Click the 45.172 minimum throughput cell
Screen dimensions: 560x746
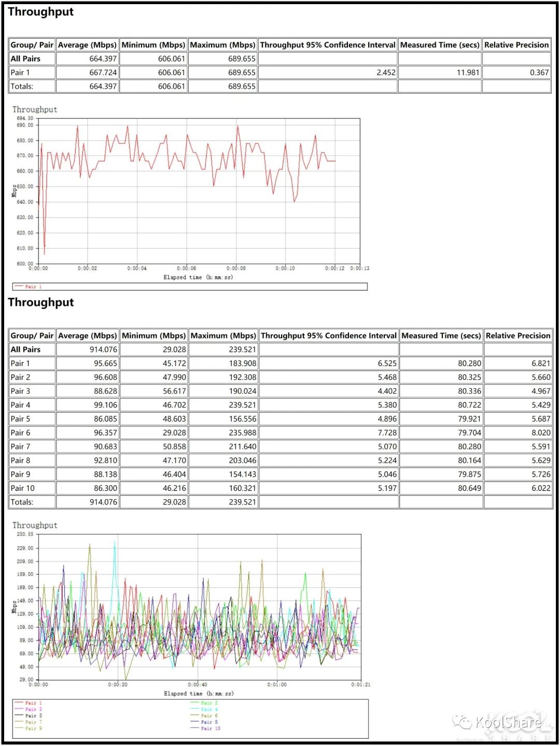coord(154,363)
